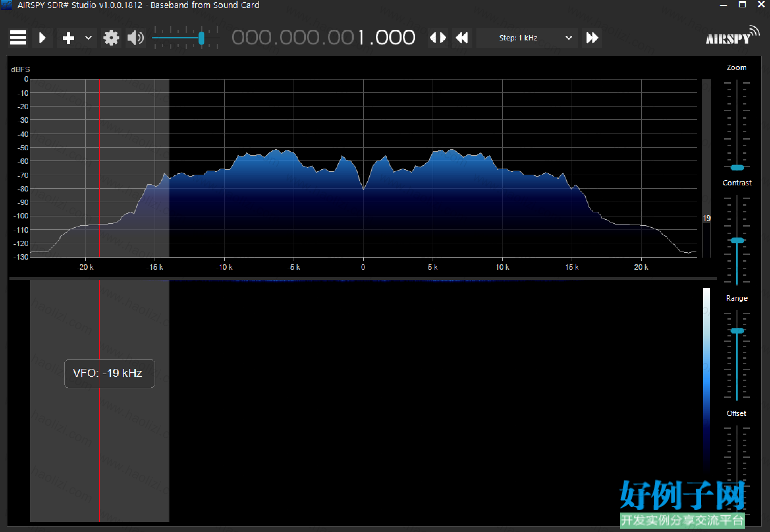Adjust the Contrast slider handle
Image resolution: width=770 pixels, height=532 pixels.
(737, 240)
